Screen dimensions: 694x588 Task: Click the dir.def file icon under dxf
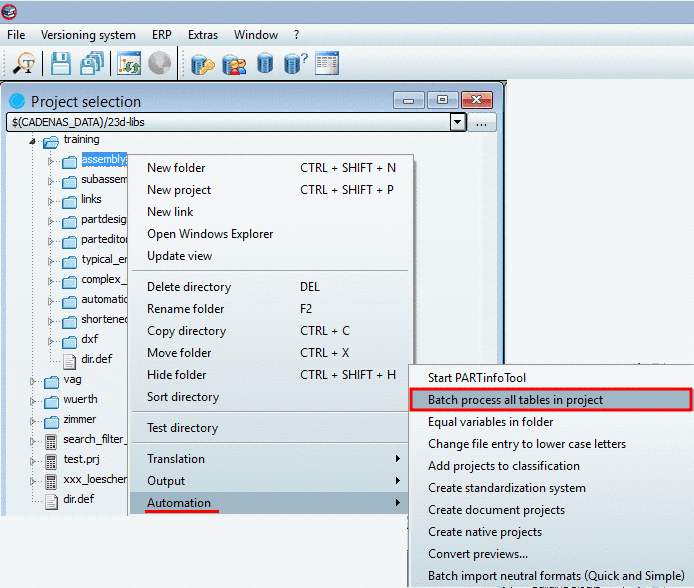tap(69, 361)
